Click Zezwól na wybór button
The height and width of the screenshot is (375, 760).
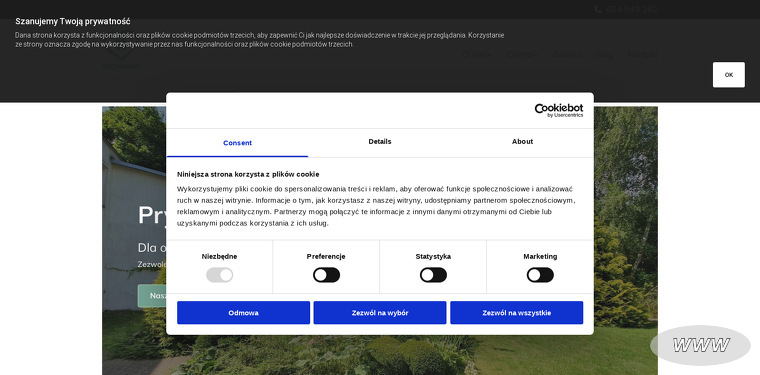pos(380,313)
